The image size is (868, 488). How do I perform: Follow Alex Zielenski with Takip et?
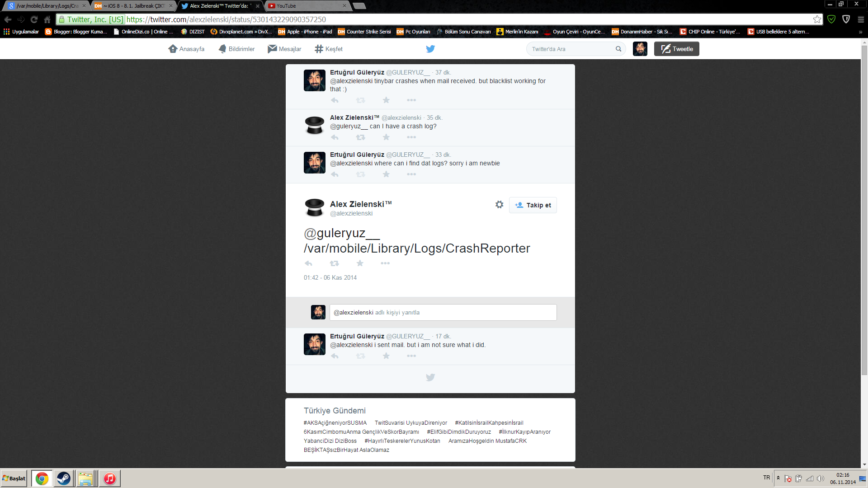533,205
